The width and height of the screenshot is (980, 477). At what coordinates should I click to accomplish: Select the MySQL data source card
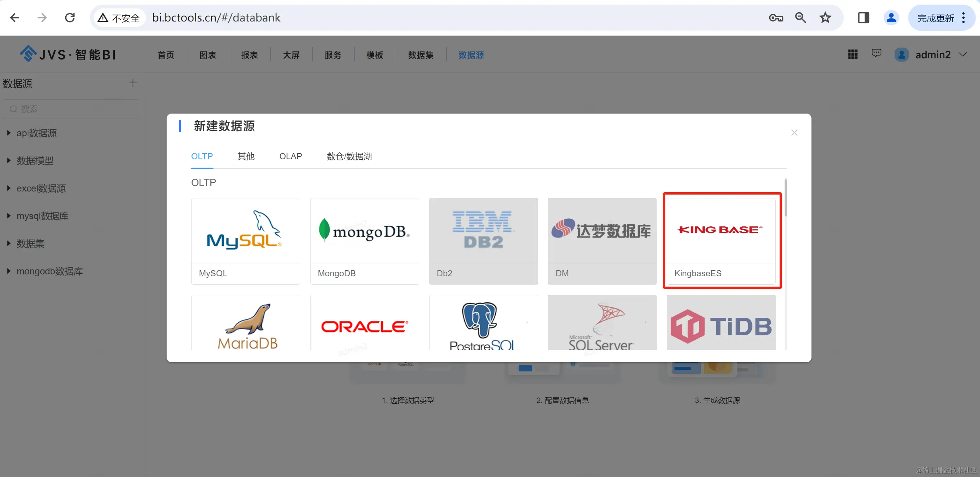pos(245,241)
